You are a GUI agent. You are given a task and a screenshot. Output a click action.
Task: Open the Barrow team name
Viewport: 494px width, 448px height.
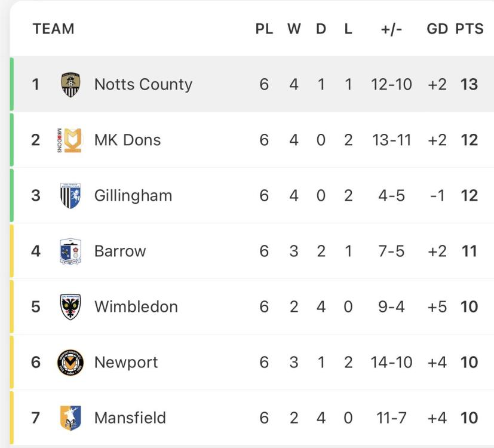(119, 251)
